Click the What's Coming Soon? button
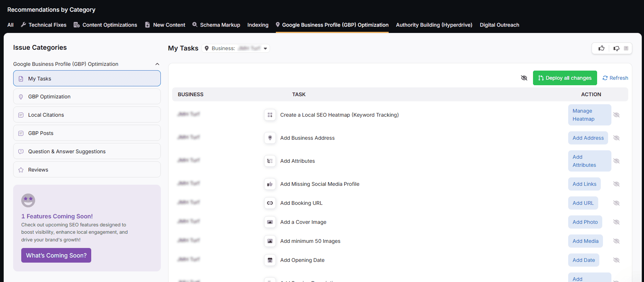Image resolution: width=644 pixels, height=282 pixels. coord(56,255)
